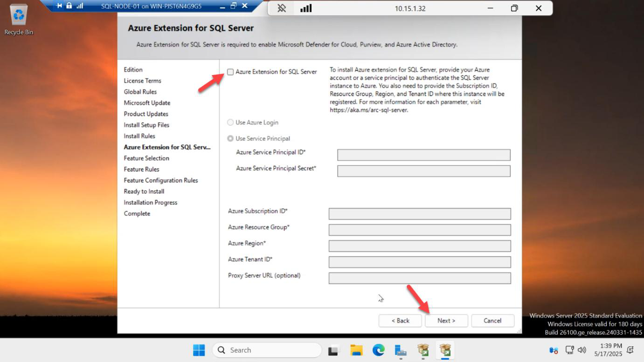Select the Complete step in sidebar
644x362 pixels.
coord(137,214)
